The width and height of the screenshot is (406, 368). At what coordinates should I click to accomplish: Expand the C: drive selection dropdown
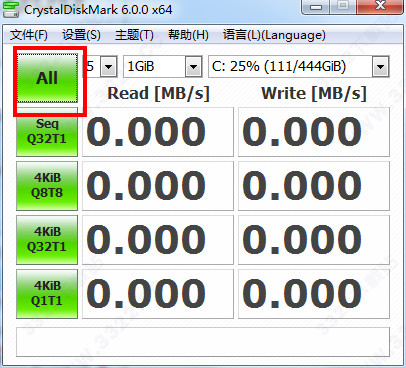380,67
